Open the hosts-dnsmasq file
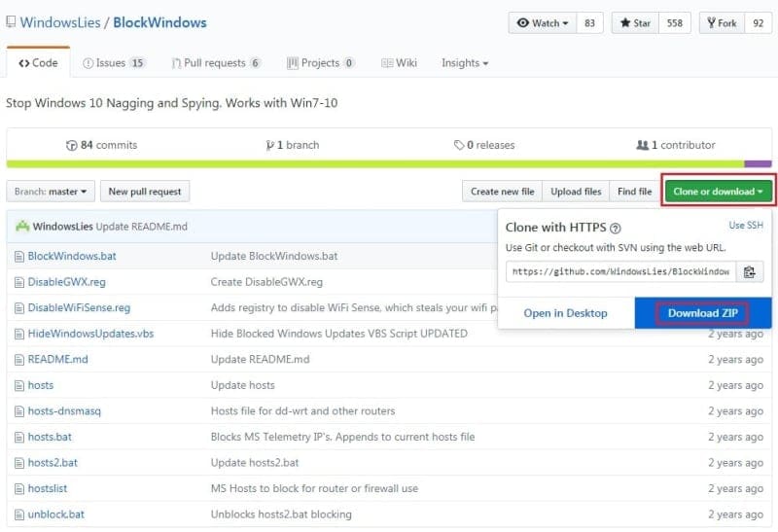 pyautogui.click(x=64, y=410)
